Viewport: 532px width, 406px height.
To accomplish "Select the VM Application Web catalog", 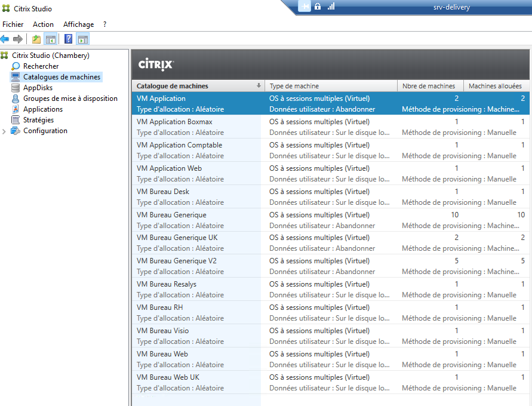I will click(x=331, y=173).
